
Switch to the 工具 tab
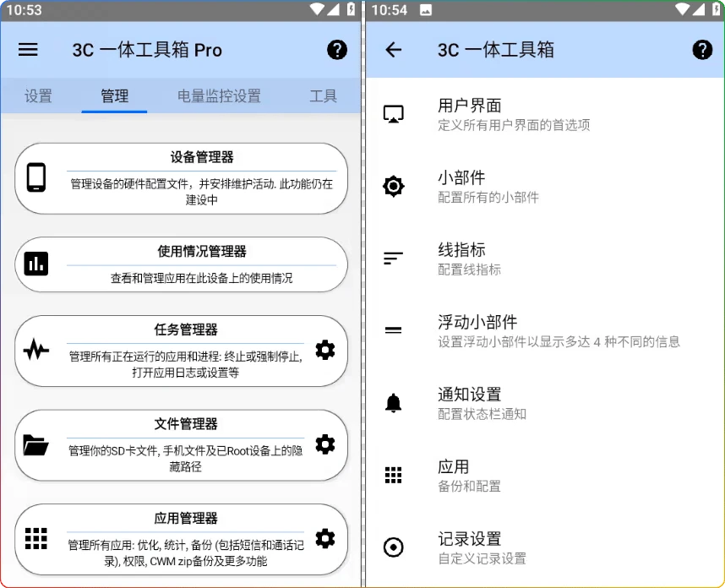pyautogui.click(x=323, y=96)
